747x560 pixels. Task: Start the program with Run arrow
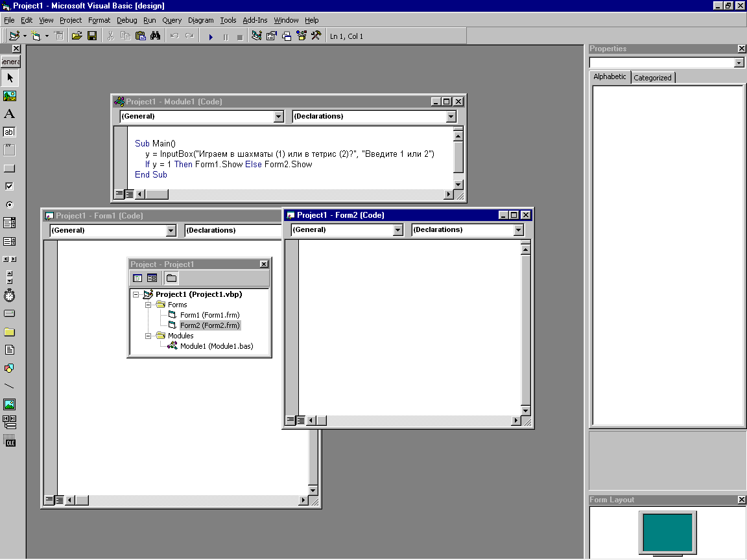(211, 36)
